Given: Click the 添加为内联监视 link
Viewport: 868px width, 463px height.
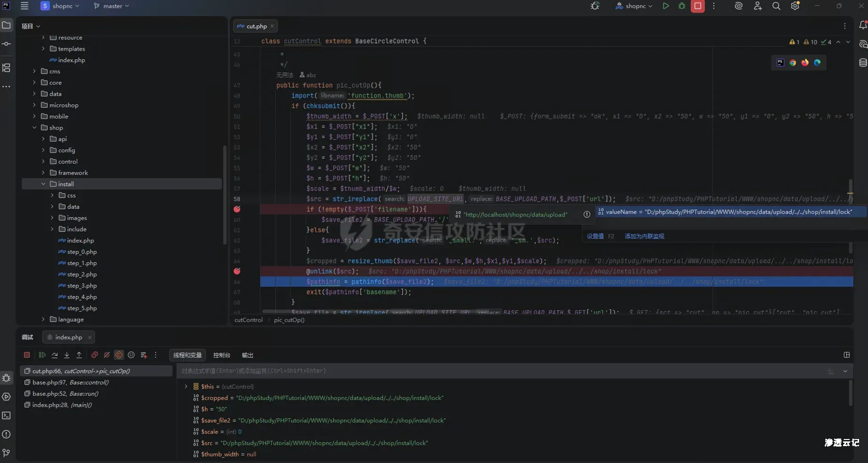Looking at the screenshot, I should [644, 236].
